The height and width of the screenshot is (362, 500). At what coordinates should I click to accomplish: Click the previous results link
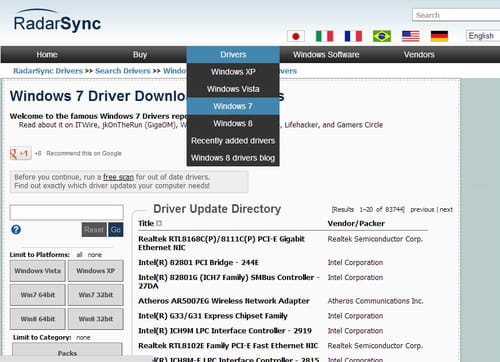422,209
